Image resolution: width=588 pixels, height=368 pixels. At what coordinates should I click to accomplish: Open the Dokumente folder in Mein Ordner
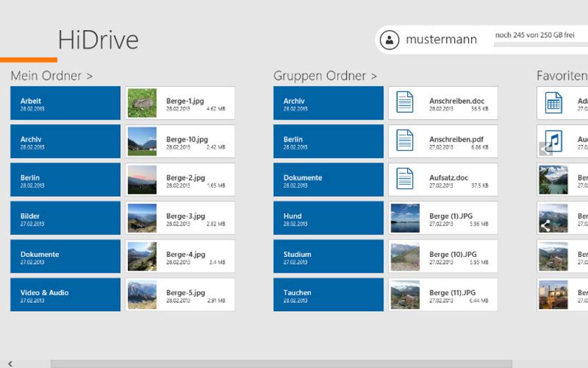(x=65, y=256)
